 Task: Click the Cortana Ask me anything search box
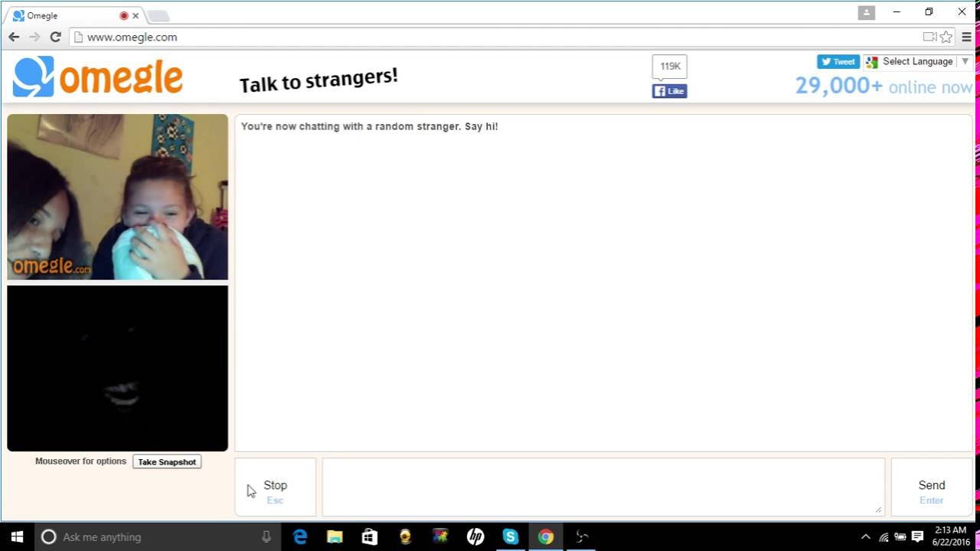(x=158, y=536)
